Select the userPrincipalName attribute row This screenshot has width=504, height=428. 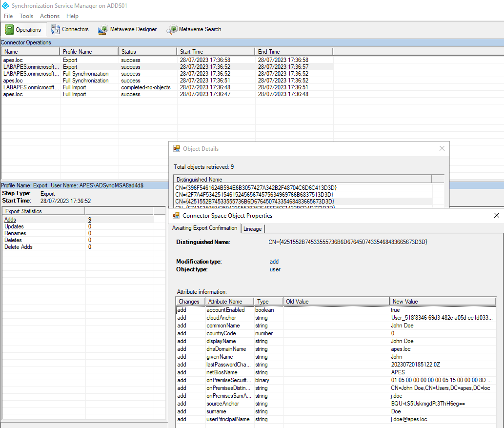[x=228, y=419]
